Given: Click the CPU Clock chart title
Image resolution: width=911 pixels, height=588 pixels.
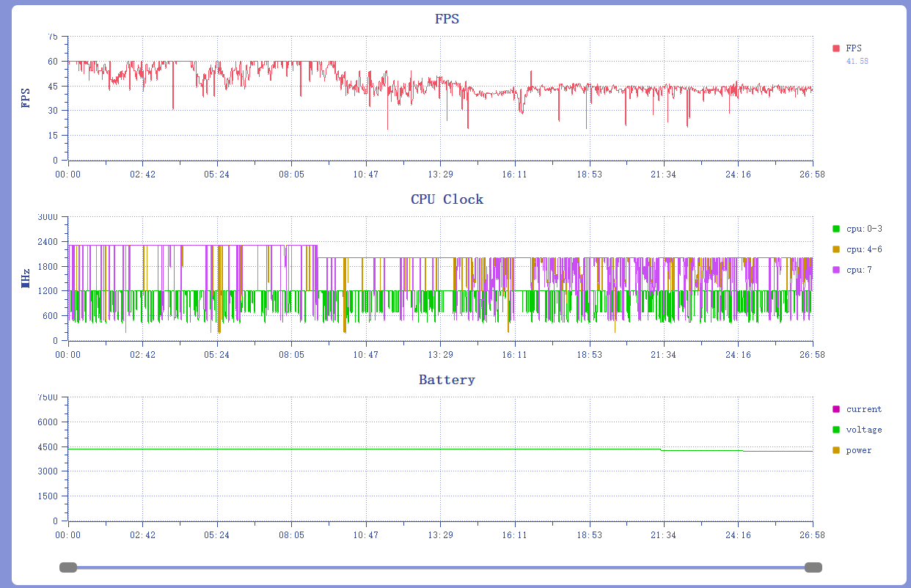Looking at the screenshot, I should [447, 199].
